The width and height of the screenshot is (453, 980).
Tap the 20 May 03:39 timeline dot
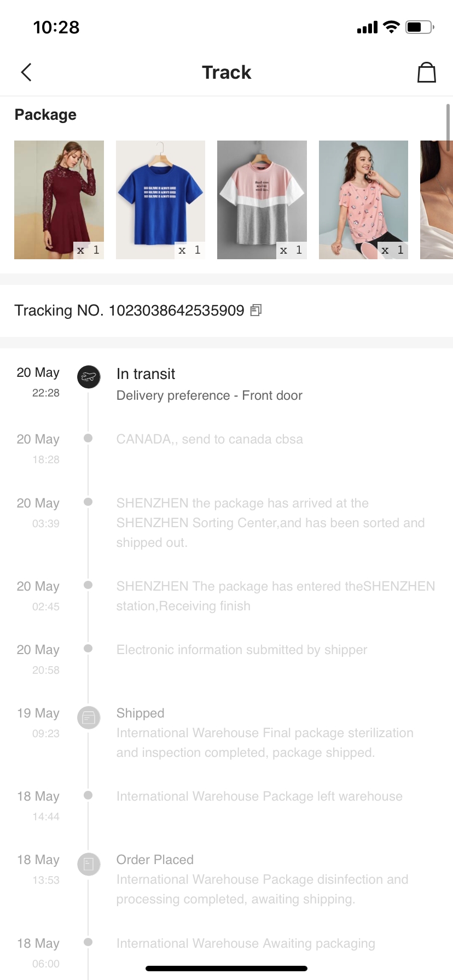[x=88, y=502]
